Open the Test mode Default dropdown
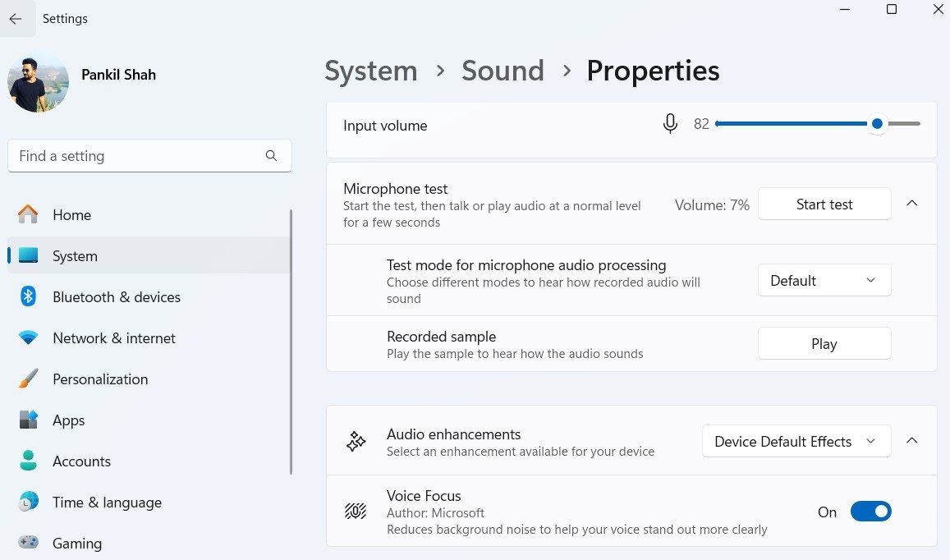The image size is (950, 560). click(824, 280)
